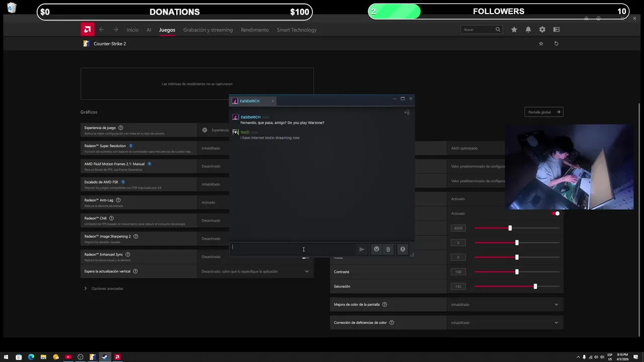The height and width of the screenshot is (362, 644).
Task: Disable the red Activado toggle switch
Action: (x=555, y=214)
